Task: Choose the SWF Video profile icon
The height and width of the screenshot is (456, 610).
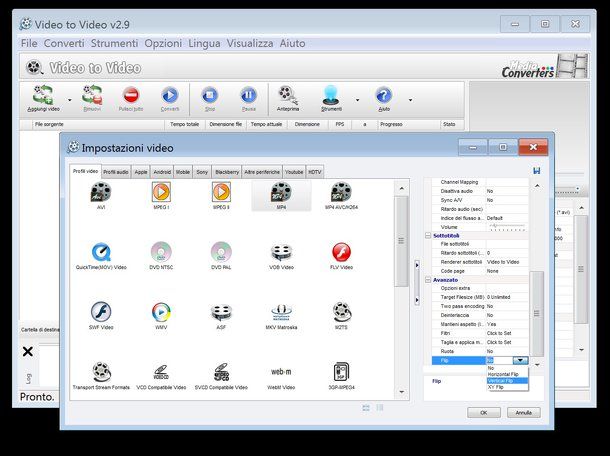Action: click(x=101, y=312)
